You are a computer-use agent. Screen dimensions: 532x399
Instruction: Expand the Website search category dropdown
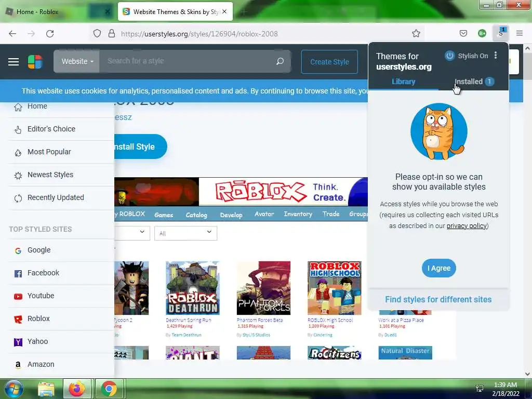[x=77, y=61]
